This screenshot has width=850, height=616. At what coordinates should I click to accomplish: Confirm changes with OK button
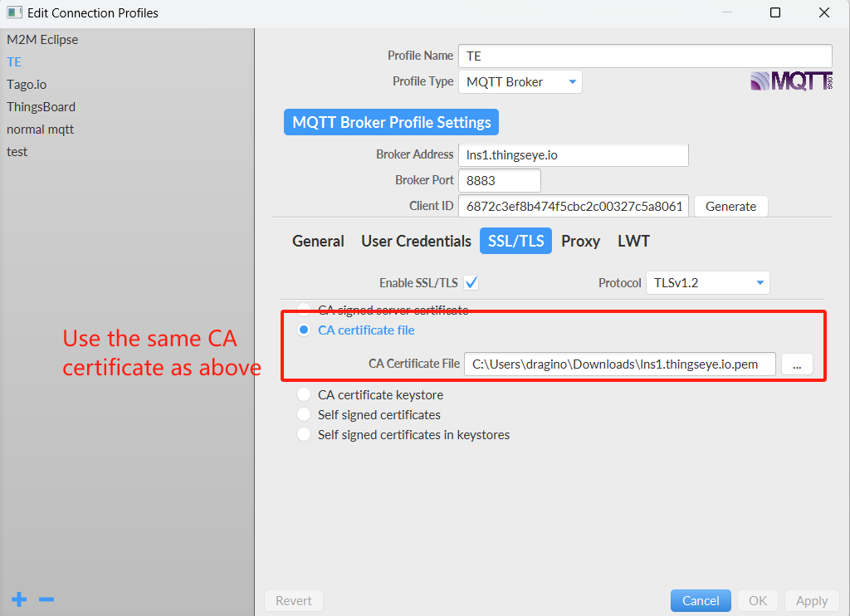(x=758, y=601)
